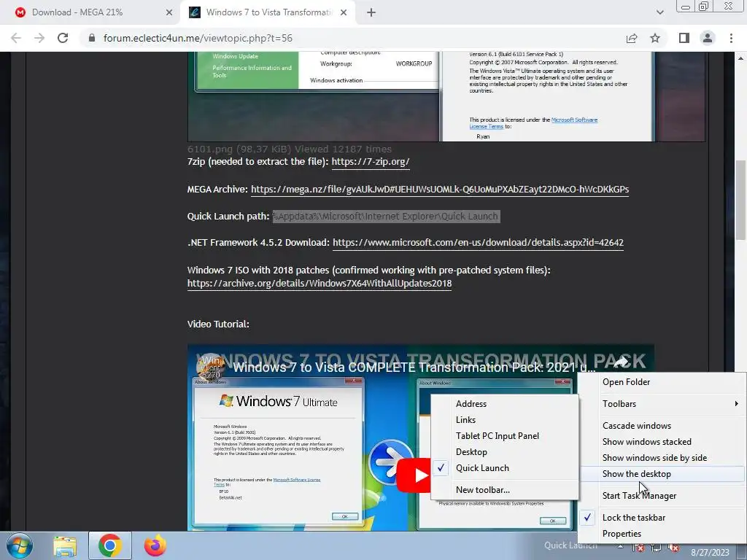This screenshot has height=560, width=747.
Task: Choose the Desktop toolbar option
Action: tap(505, 452)
